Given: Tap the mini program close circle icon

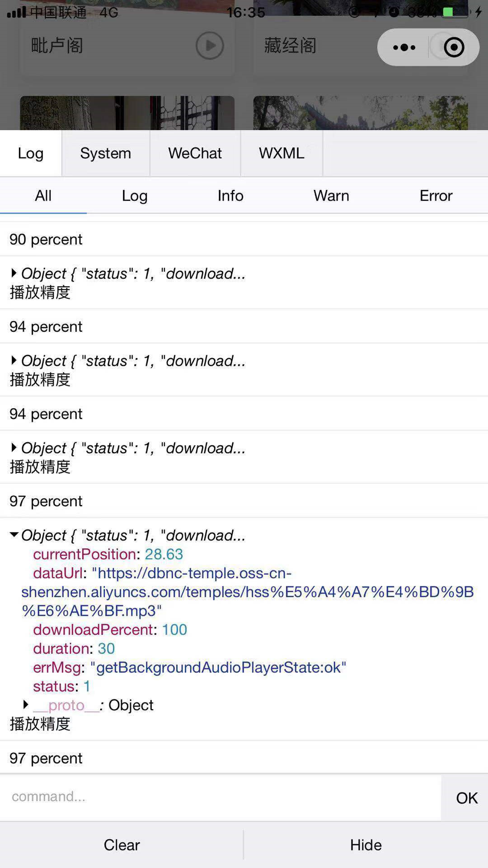Looking at the screenshot, I should (x=454, y=47).
